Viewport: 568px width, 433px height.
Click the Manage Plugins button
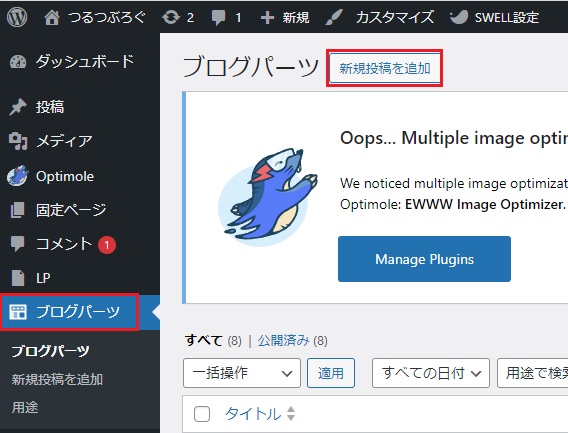424,259
